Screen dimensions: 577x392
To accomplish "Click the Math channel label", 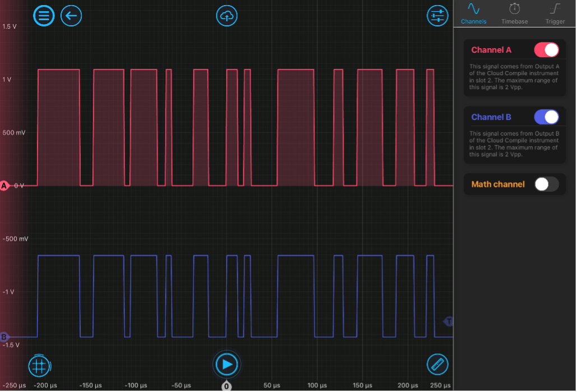I will coord(498,185).
